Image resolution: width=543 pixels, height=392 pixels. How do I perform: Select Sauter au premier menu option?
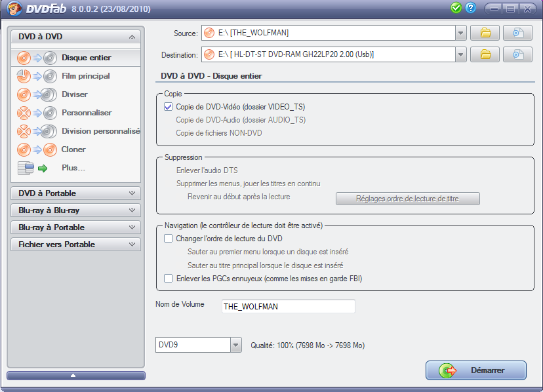tap(268, 252)
